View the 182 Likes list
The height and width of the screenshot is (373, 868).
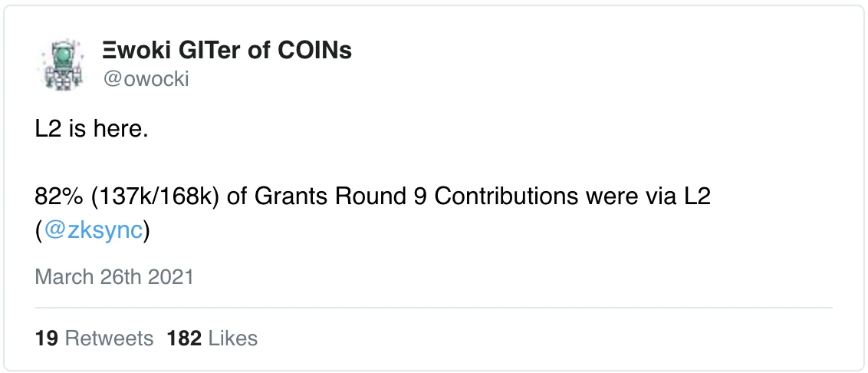point(212,338)
